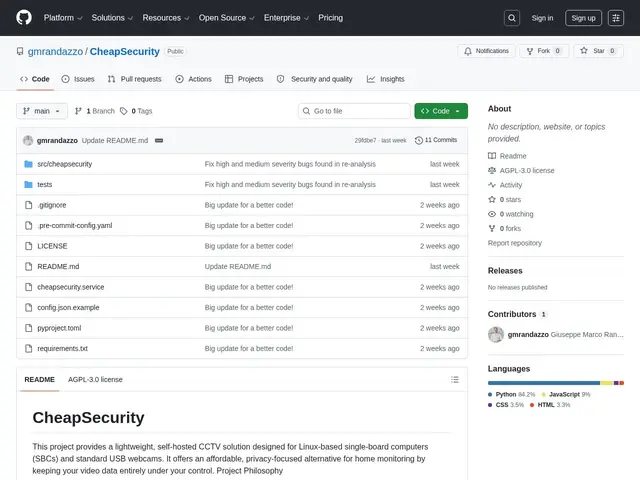This screenshot has height=480, width=640.
Task: Open the gmrandazzo owner link
Action: pos(55,51)
